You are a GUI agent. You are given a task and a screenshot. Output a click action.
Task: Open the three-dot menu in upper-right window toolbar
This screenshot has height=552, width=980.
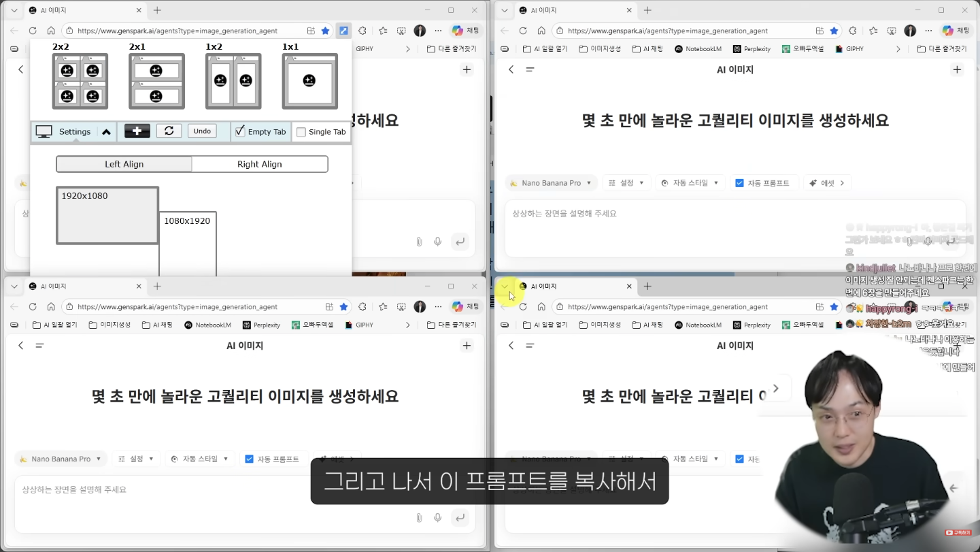click(x=928, y=31)
